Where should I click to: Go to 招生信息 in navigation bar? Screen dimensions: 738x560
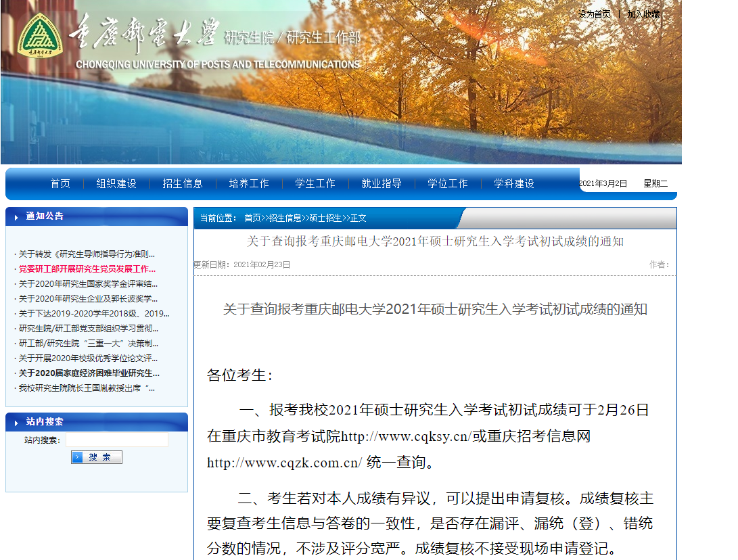[x=183, y=183]
